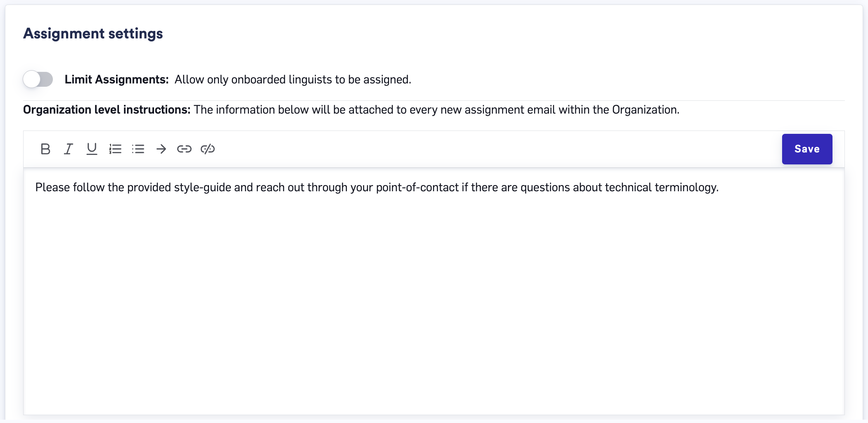Image resolution: width=868 pixels, height=423 pixels.
Task: Enable the Limit Assignments switch
Action: pos(38,79)
